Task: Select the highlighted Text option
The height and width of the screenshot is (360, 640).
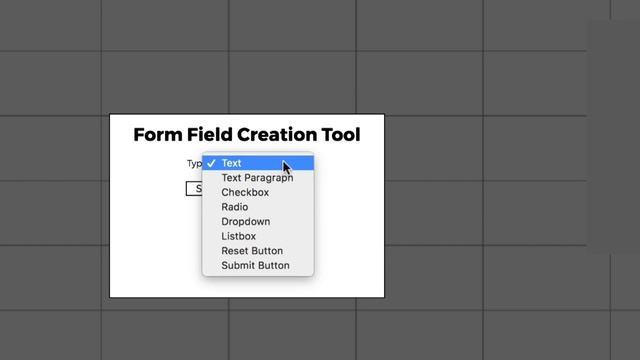Action: (x=258, y=163)
